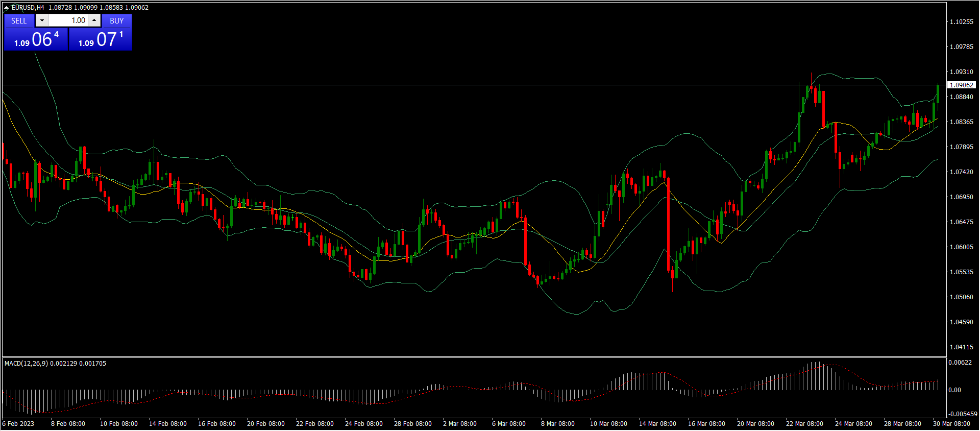Click the 20 Feb 08:00 time label

266,424
